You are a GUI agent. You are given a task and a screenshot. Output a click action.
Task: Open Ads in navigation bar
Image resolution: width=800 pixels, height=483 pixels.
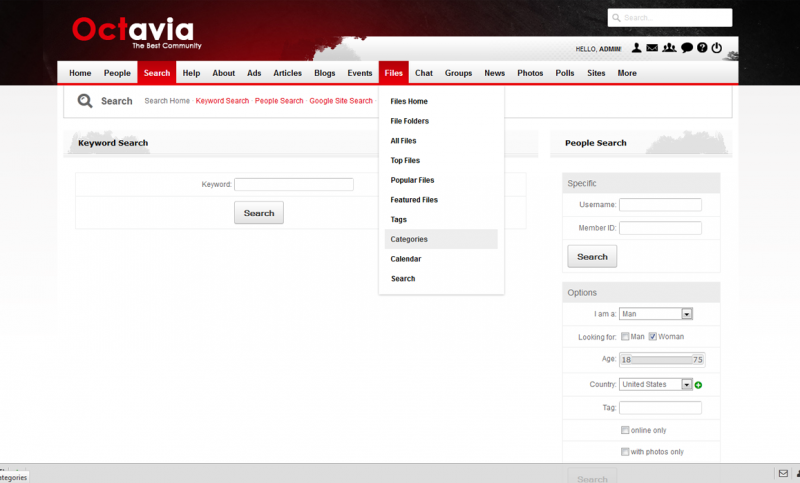click(254, 73)
